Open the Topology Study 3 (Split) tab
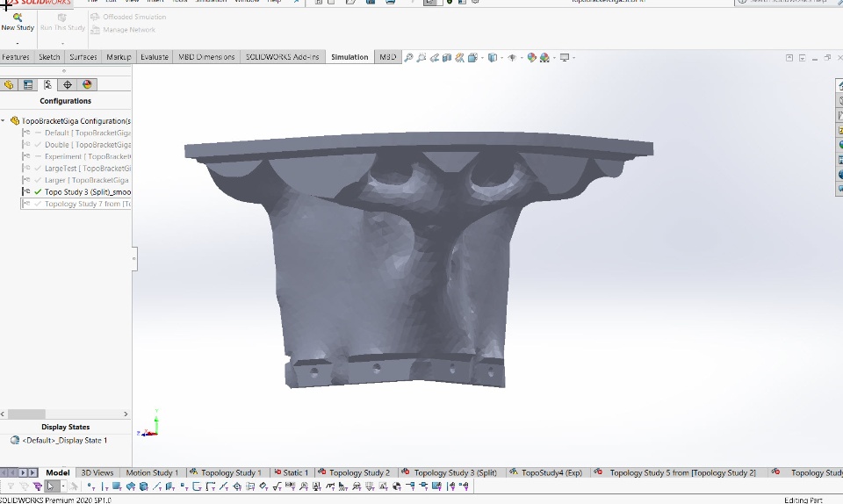The image size is (843, 504). tap(450, 473)
